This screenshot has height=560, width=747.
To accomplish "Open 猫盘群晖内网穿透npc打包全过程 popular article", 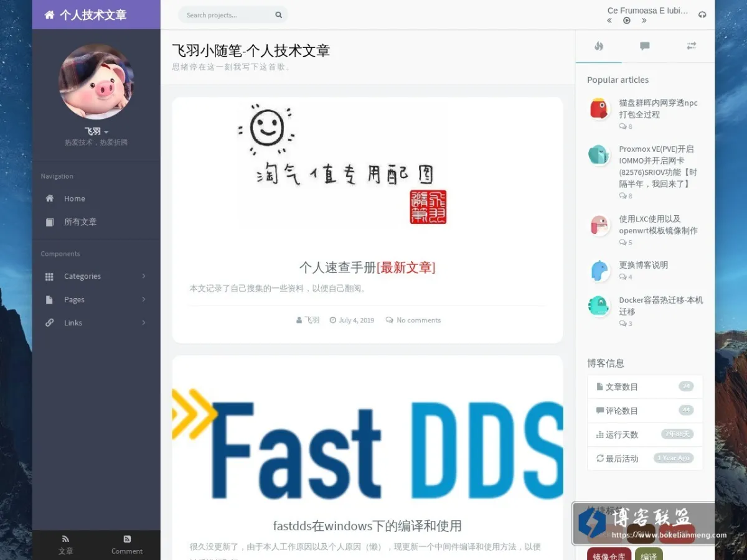I will (x=658, y=109).
